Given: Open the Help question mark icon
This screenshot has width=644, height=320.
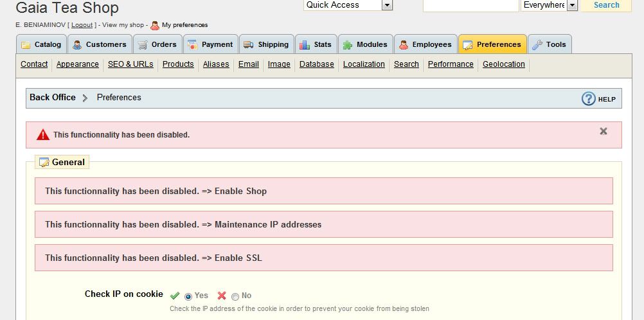Looking at the screenshot, I should point(589,98).
